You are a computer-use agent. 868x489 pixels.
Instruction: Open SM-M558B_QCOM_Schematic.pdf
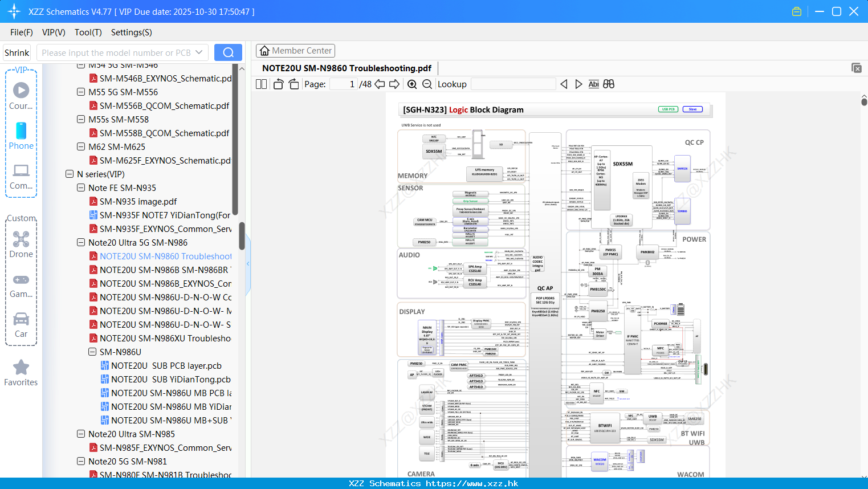pos(164,133)
